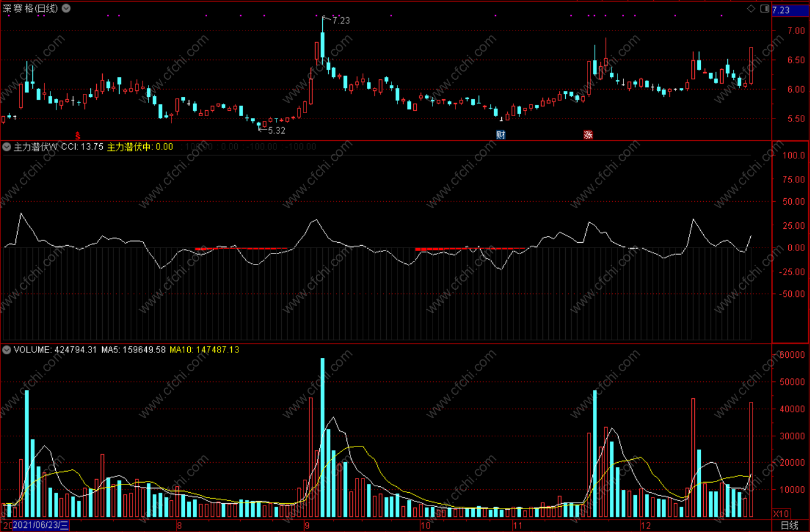Image resolution: width=810 pixels, height=532 pixels.
Task: Click month 10 on the time axis
Action: click(x=426, y=526)
